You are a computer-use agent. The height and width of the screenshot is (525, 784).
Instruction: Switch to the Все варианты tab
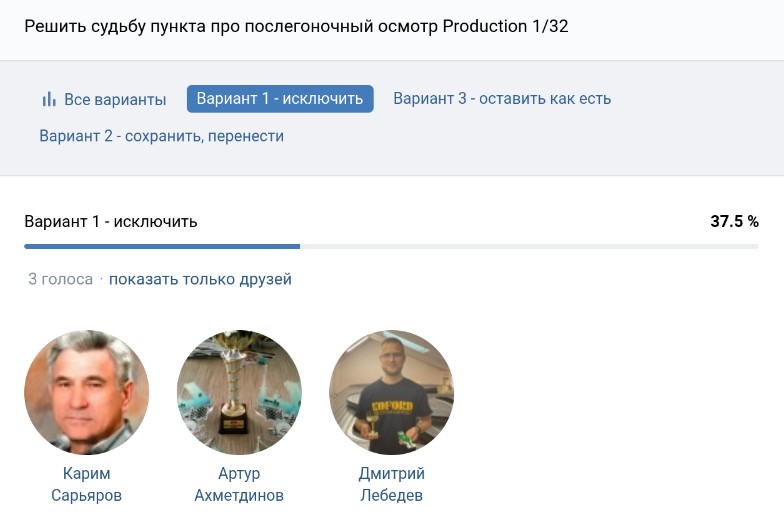pyautogui.click(x=115, y=99)
